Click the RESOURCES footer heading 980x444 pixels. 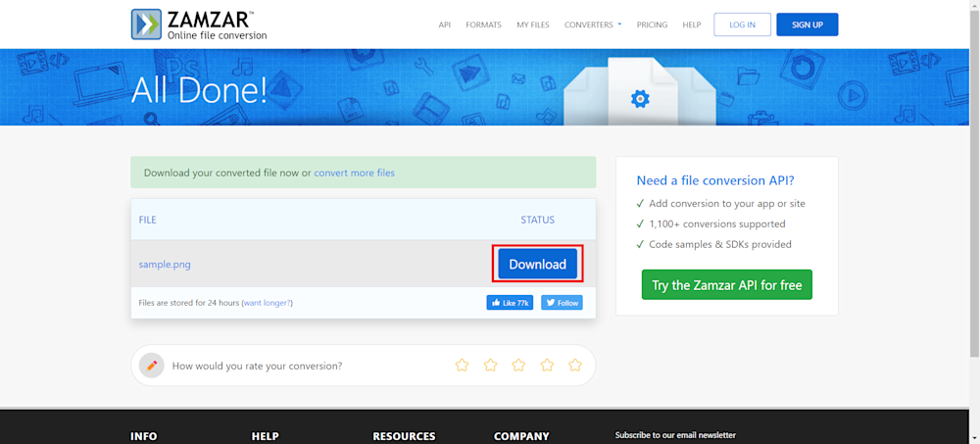pos(404,436)
